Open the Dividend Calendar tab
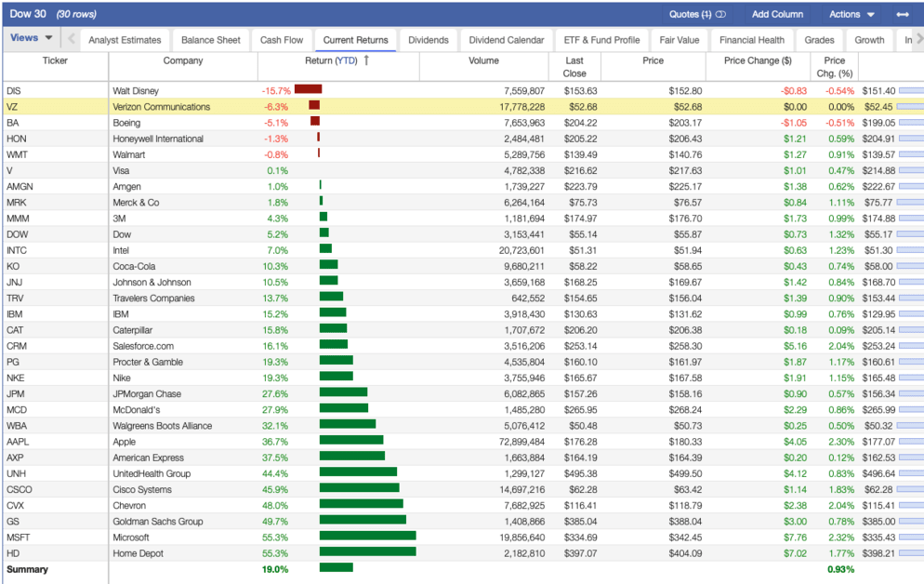 (x=507, y=40)
